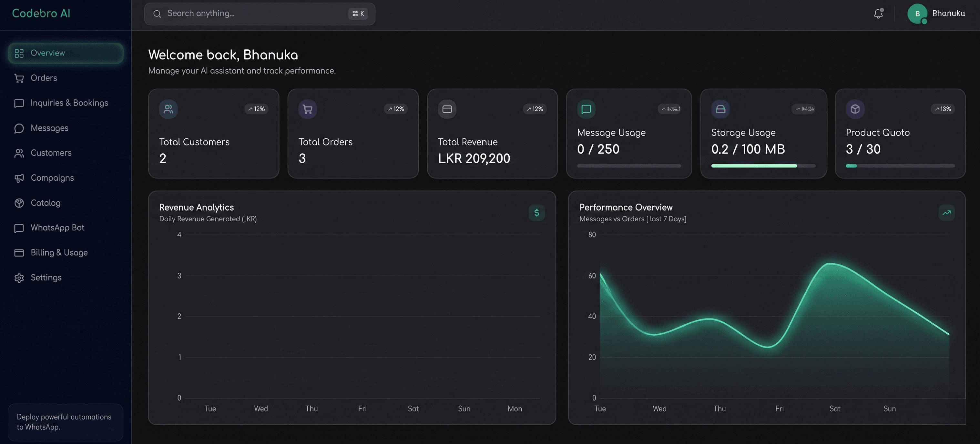Click the performance chart peak near Sat
This screenshot has width=980, height=444.
[829, 264]
